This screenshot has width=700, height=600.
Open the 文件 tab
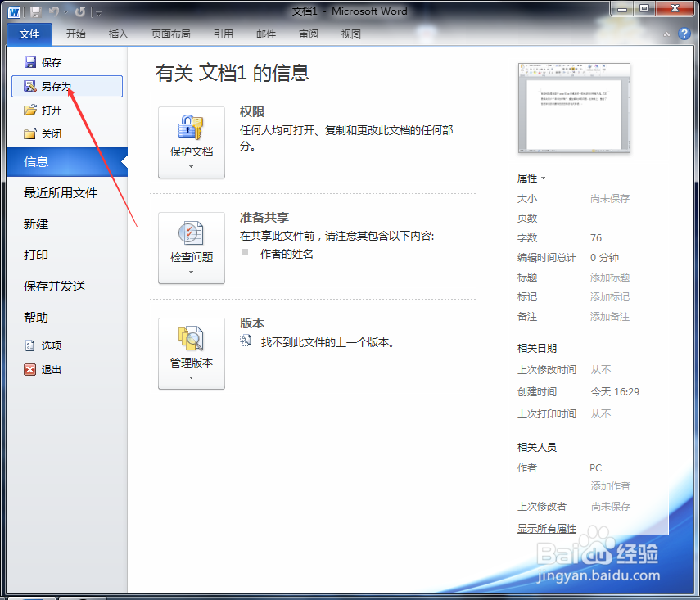(x=29, y=34)
